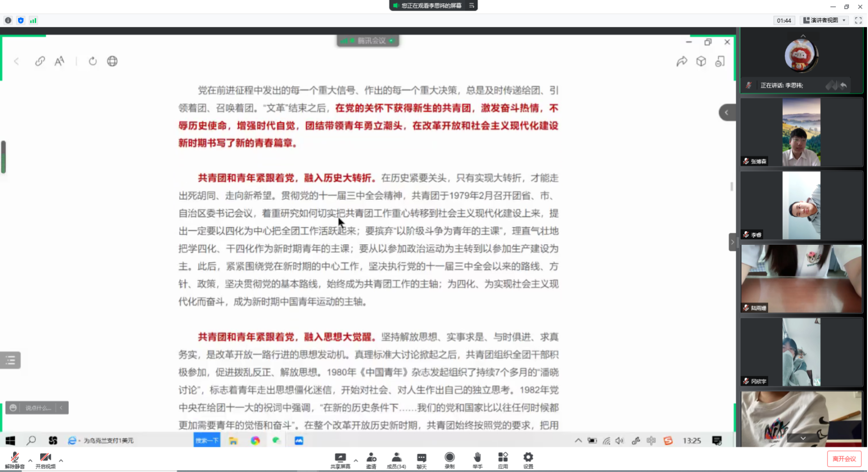Enter full screen mode icon
Image resolution: width=868 pixels, height=472 pixels.
pos(858,21)
